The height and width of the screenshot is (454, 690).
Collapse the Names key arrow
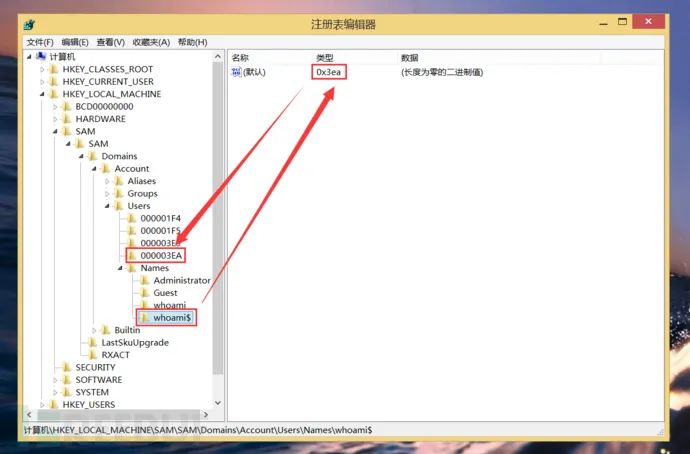click(120, 268)
